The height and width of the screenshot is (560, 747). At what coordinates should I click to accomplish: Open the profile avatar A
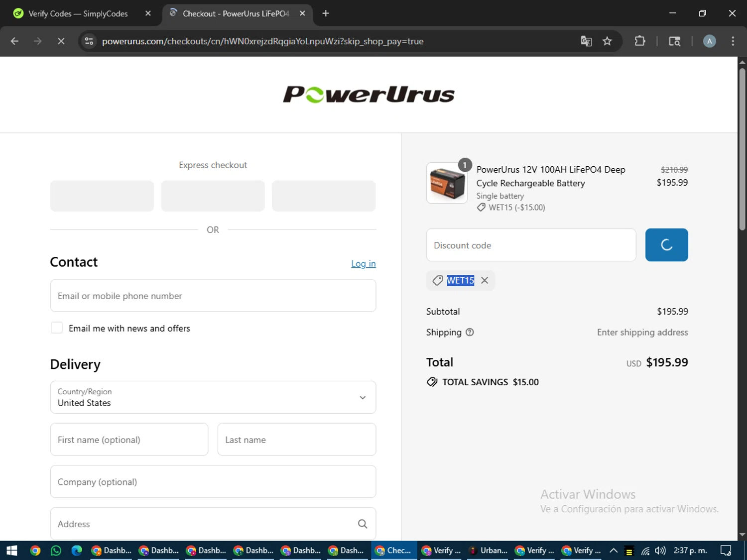(709, 41)
